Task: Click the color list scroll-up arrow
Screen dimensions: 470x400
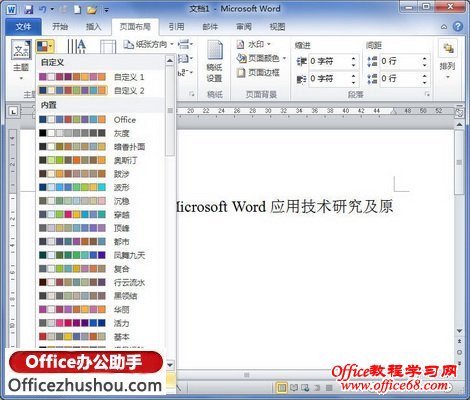Action: [x=170, y=61]
